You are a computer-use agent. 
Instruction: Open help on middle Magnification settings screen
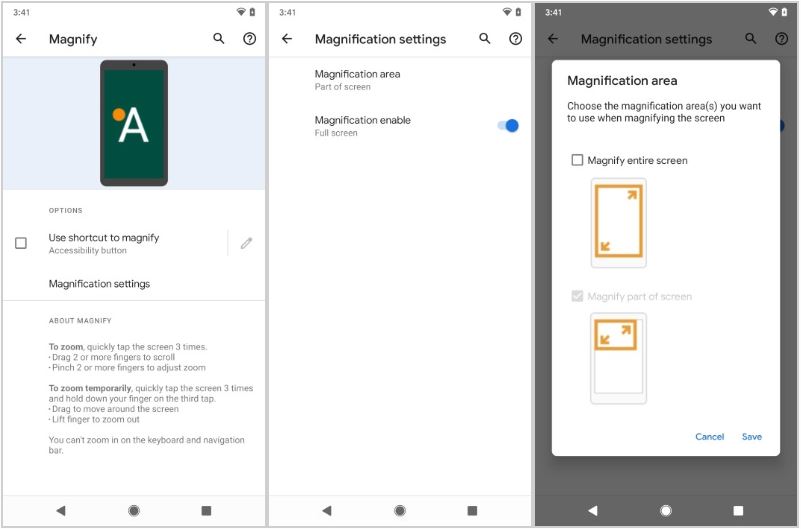515,39
